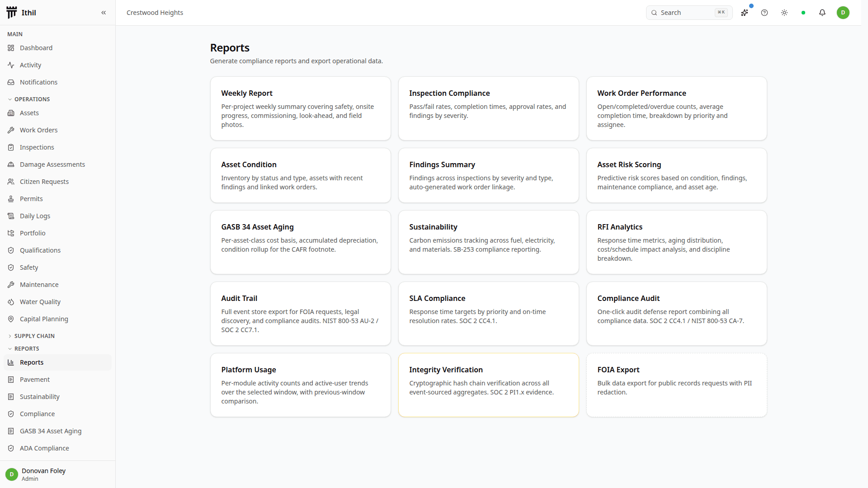Viewport: 868px width, 488px height.
Task: Open the user avatar menu top right
Action: 843,13
